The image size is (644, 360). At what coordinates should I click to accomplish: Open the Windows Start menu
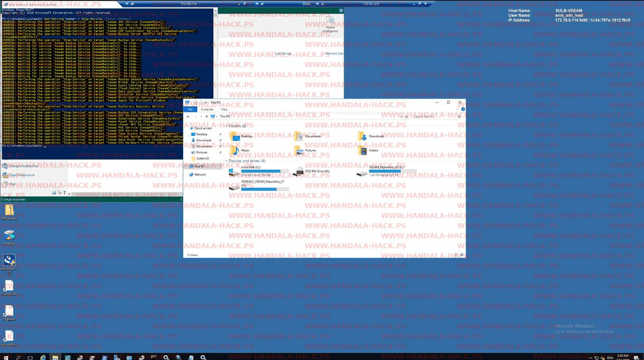point(6,357)
